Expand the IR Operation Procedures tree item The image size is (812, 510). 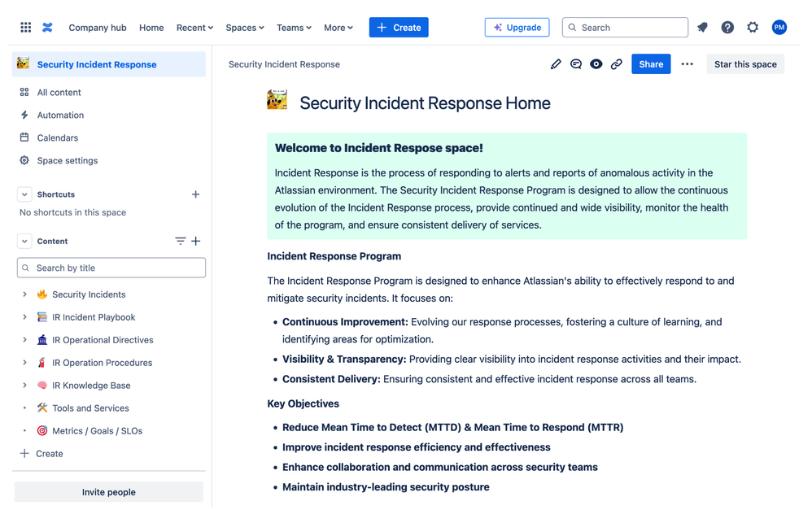[24, 363]
